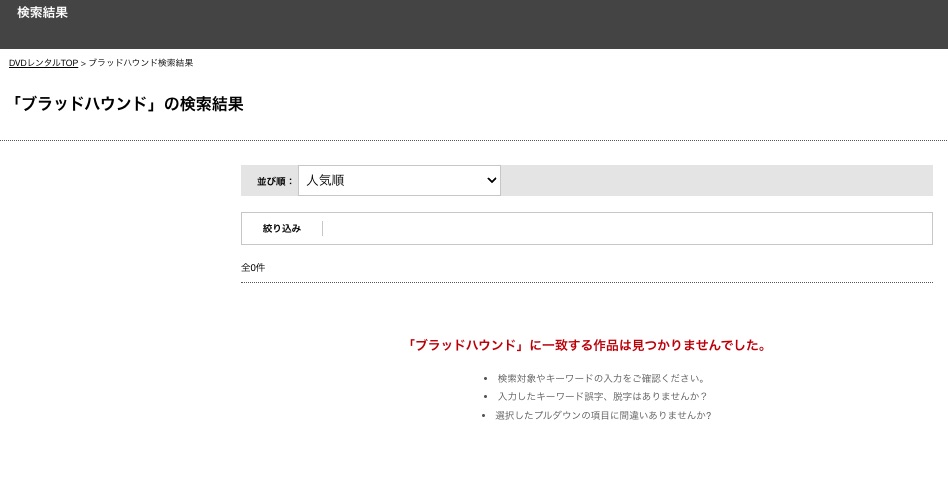
Task: Click the 検索結果 title in the dark header
Action: [42, 13]
